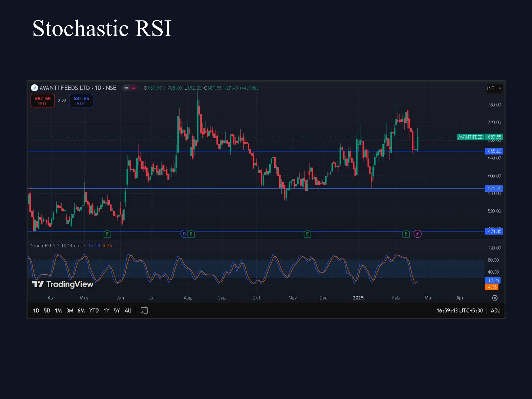Open the go-to-date calendar icon
The height and width of the screenshot is (399, 532).
(144, 310)
